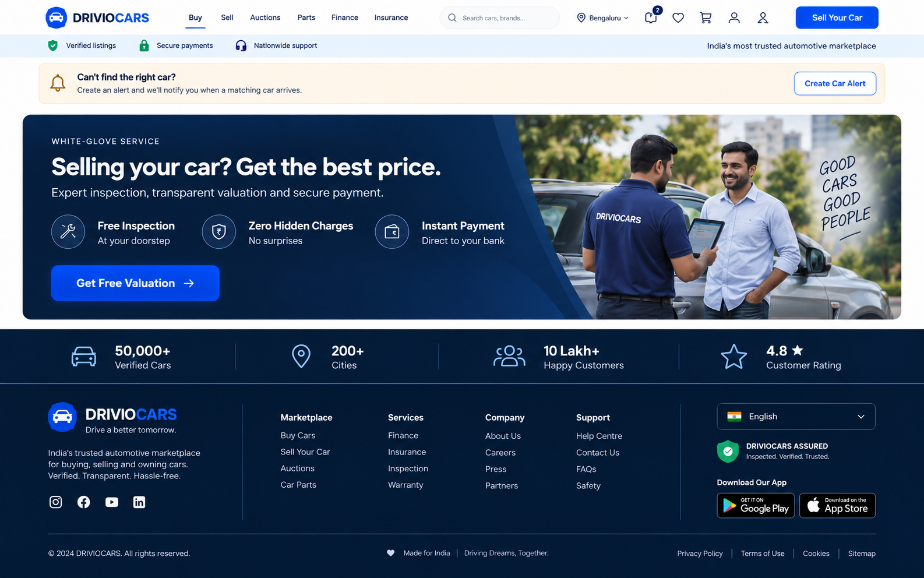Image resolution: width=924 pixels, height=578 pixels.
Task: Open the Terms of Use link
Action: 763,554
